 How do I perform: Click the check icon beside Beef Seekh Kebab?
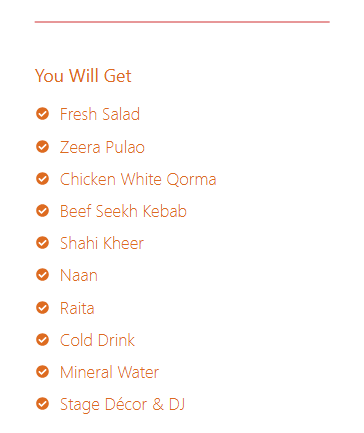tap(42, 211)
